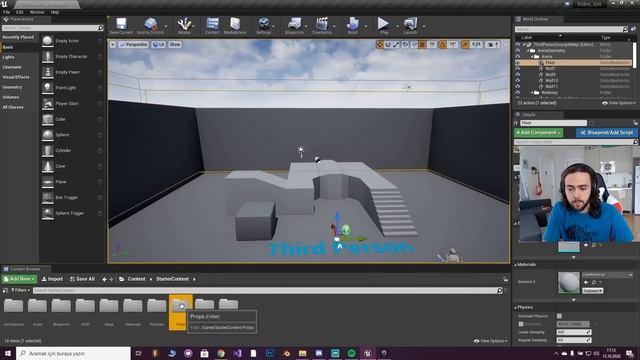Screen dimensions: 640x360
Task: Collapse the Materials section in Details
Action: (515, 265)
